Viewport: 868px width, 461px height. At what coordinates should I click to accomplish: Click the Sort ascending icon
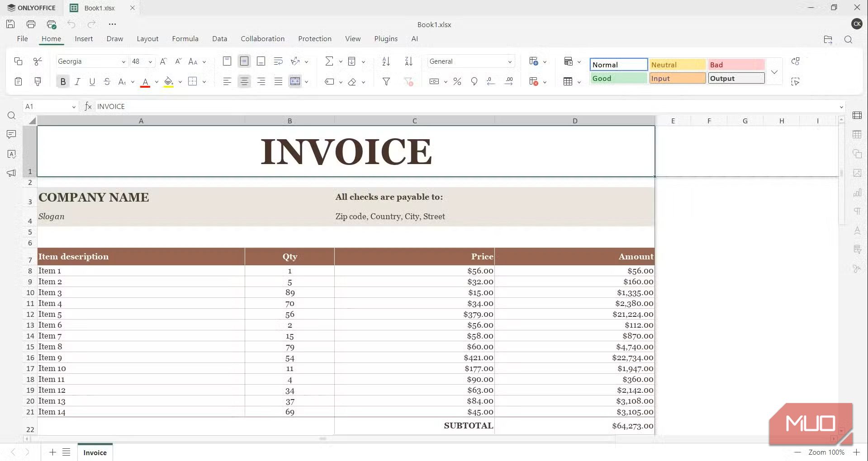pos(386,61)
